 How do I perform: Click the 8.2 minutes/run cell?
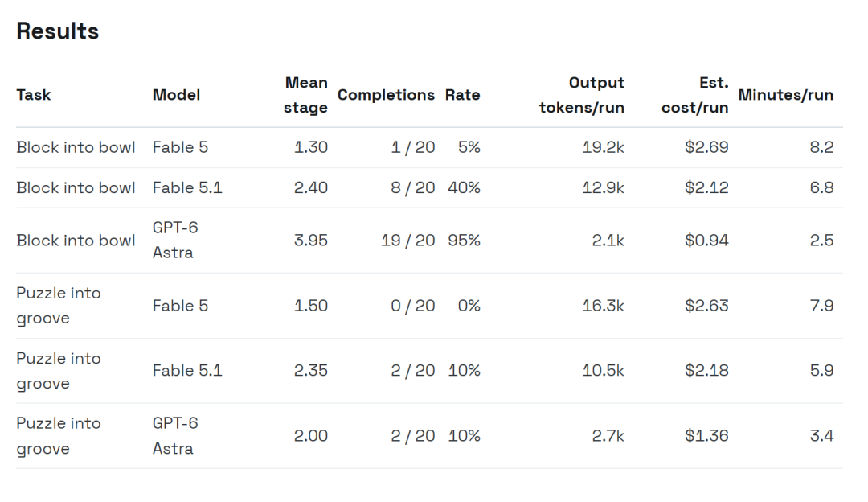821,147
